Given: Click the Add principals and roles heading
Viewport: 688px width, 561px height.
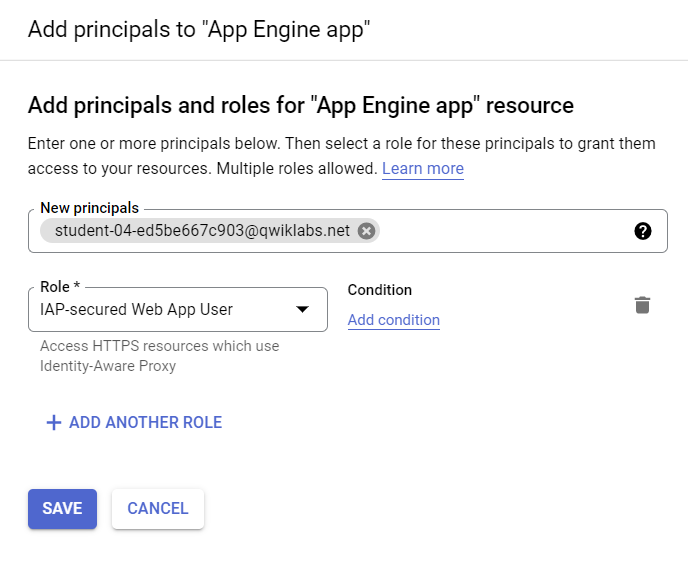Looking at the screenshot, I should point(301,105).
